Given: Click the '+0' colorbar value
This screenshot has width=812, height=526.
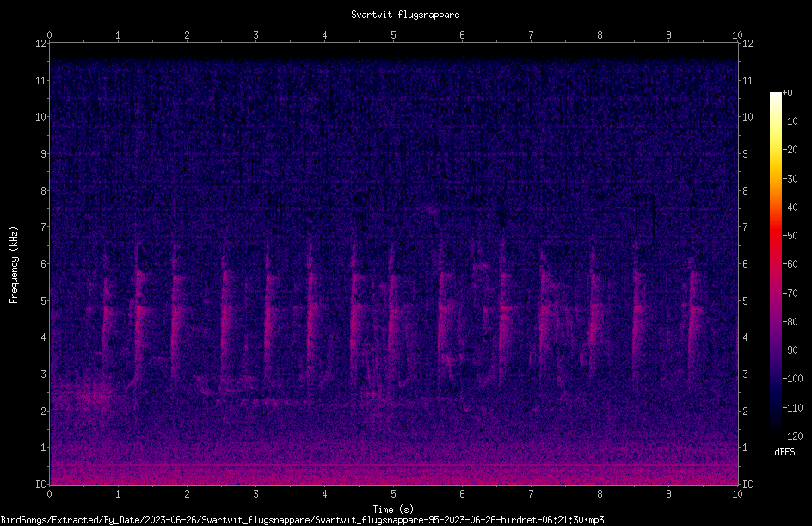Looking at the screenshot, I should click(787, 93).
